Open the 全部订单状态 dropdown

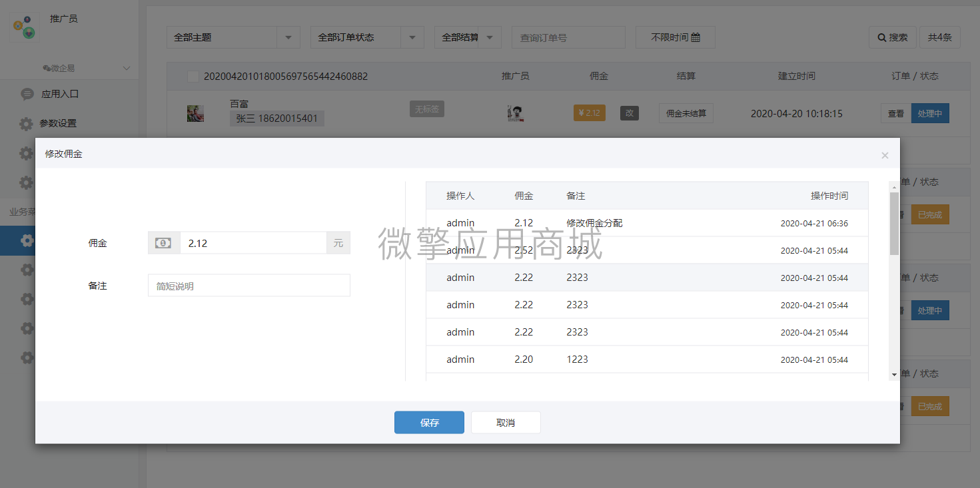(x=367, y=37)
